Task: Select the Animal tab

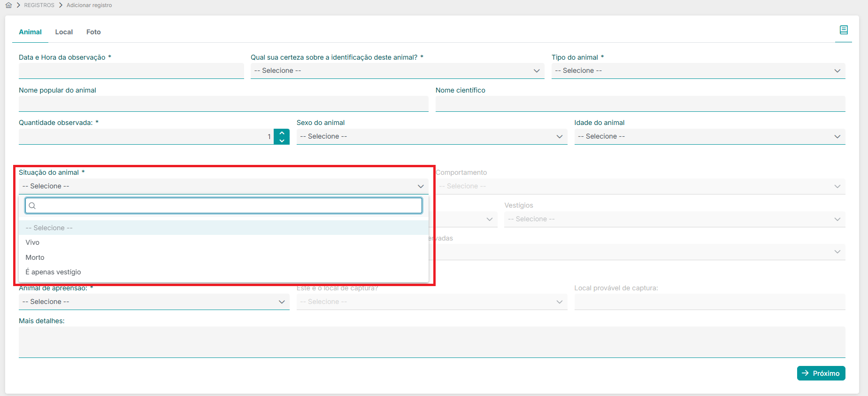Action: (x=30, y=32)
